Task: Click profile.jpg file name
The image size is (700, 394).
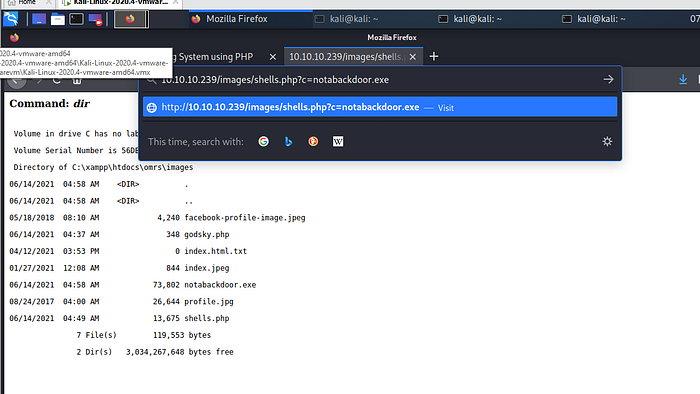Action: [x=208, y=302]
